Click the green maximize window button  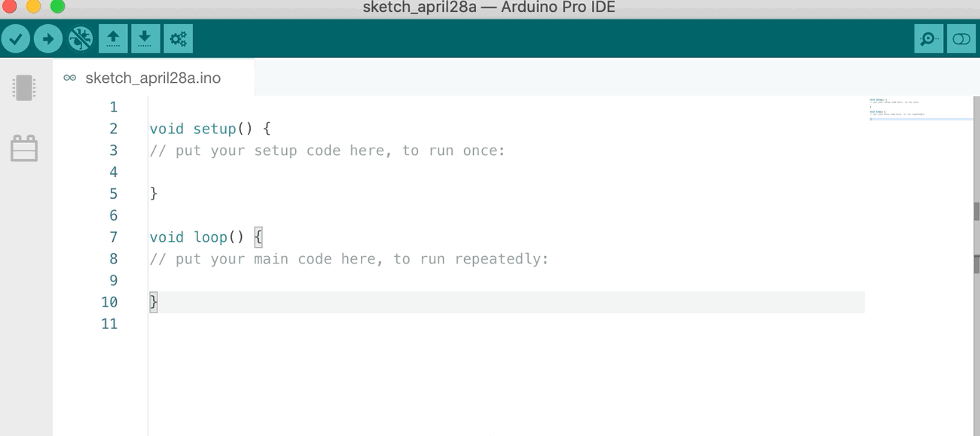pos(58,8)
